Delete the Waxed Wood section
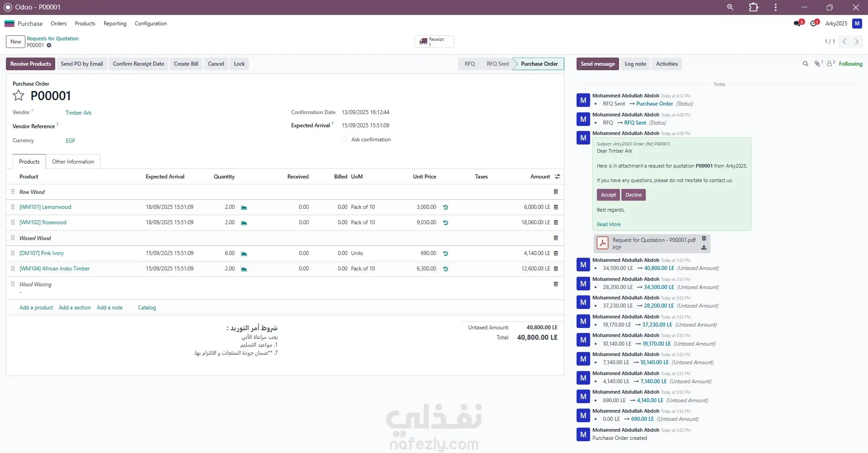The height and width of the screenshot is (453, 868). (x=556, y=238)
